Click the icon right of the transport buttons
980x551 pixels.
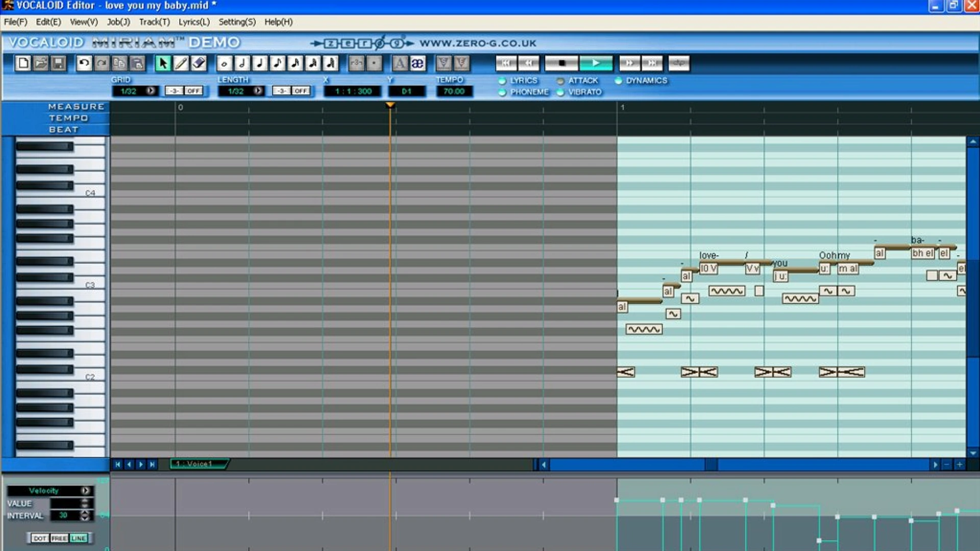[x=678, y=63]
